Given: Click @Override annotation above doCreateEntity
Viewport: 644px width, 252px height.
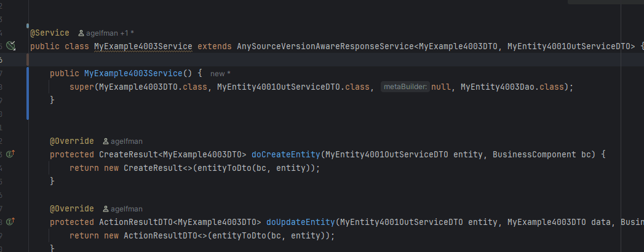Looking at the screenshot, I should pyautogui.click(x=72, y=141).
